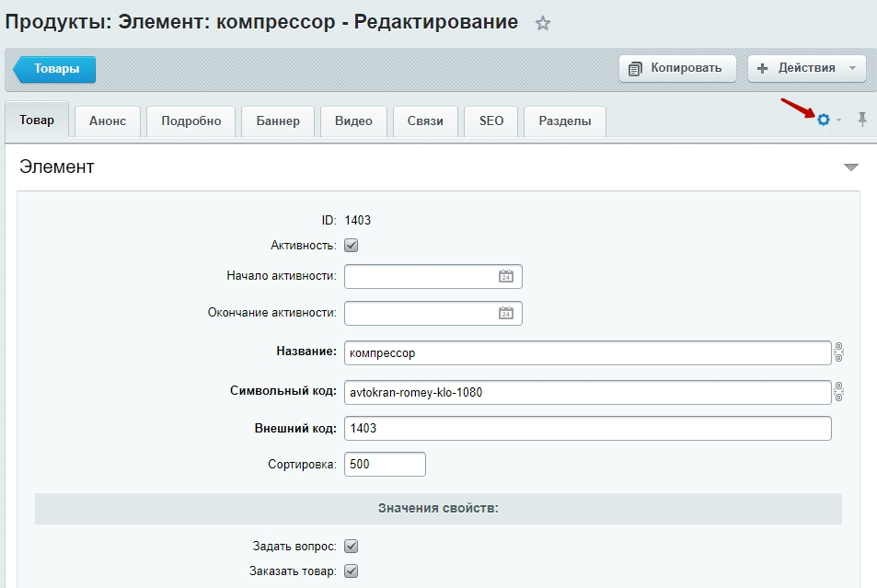Image resolution: width=877 pixels, height=588 pixels.
Task: Switch to the Анонс tab
Action: [108, 121]
